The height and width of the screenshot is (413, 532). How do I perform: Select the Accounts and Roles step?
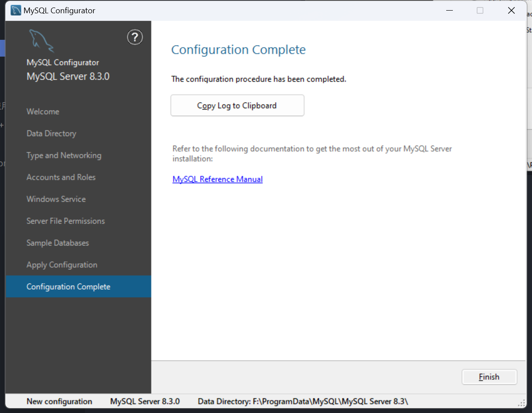[x=78, y=177]
